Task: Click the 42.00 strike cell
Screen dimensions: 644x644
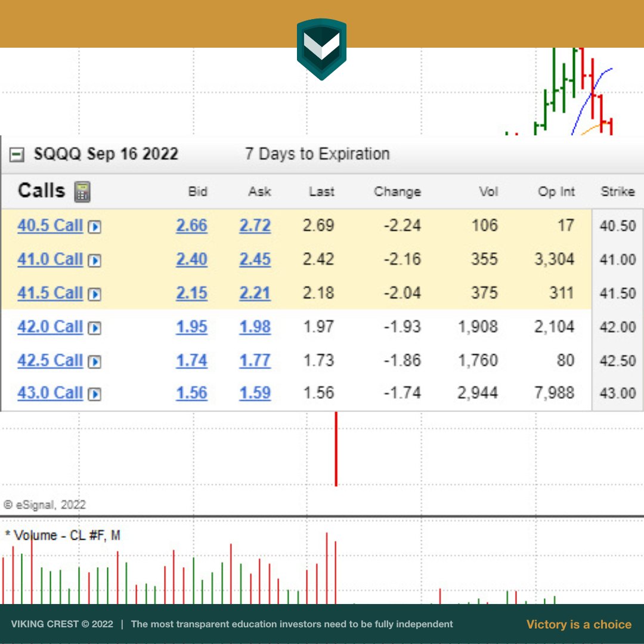Action: 618,327
